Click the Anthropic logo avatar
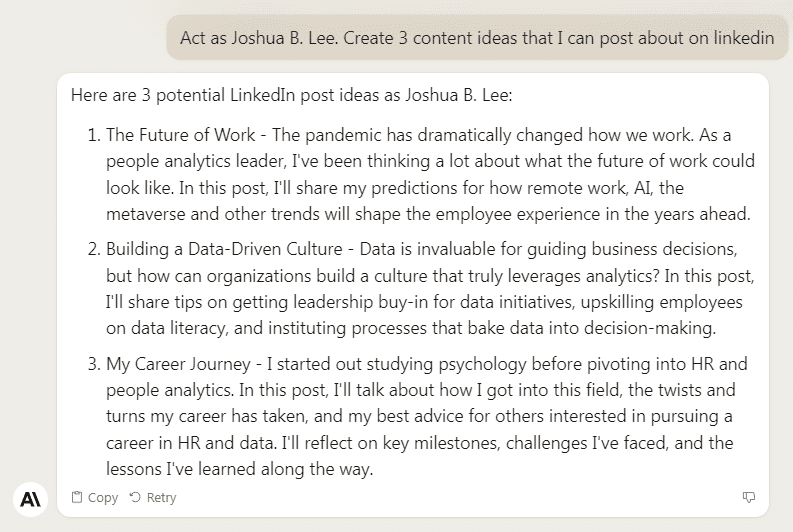This screenshot has height=532, width=793. [28, 497]
